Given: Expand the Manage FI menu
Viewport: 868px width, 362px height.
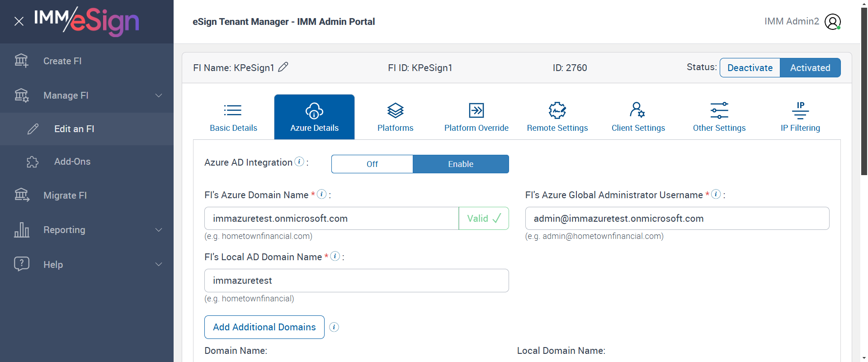Looking at the screenshot, I should tap(159, 95).
